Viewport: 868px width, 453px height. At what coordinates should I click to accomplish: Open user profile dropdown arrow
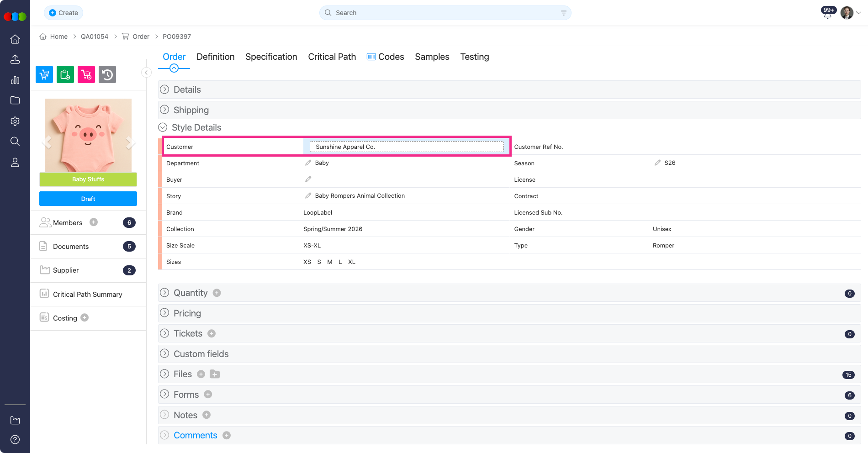point(858,13)
